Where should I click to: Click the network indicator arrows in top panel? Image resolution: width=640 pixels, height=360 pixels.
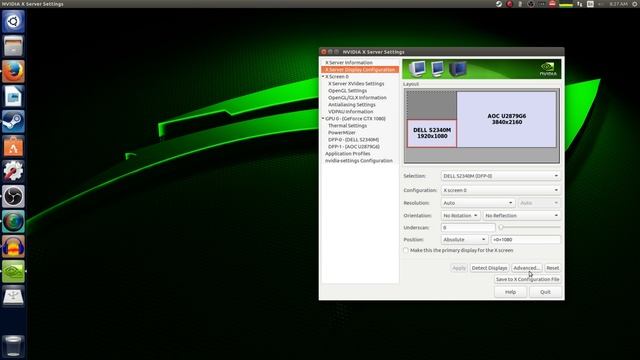pyautogui.click(x=580, y=4)
